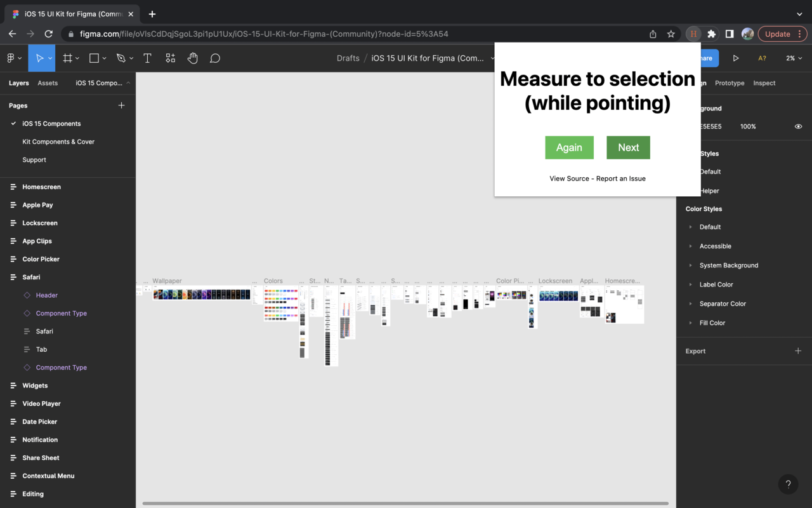Open the Report an Issue link
The height and width of the screenshot is (508, 812).
click(621, 178)
